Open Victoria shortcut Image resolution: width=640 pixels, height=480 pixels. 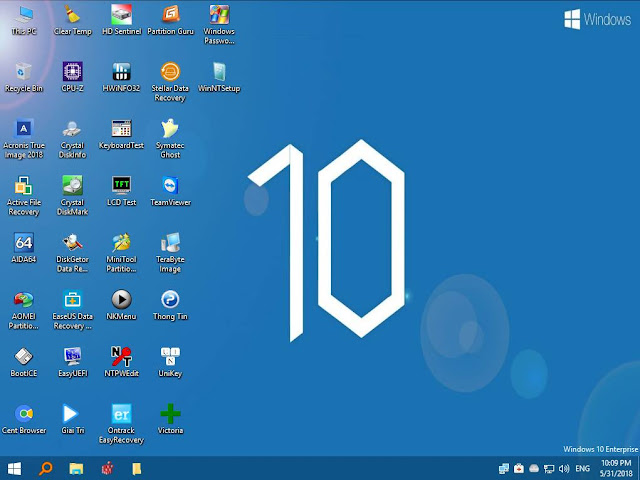coord(170,420)
